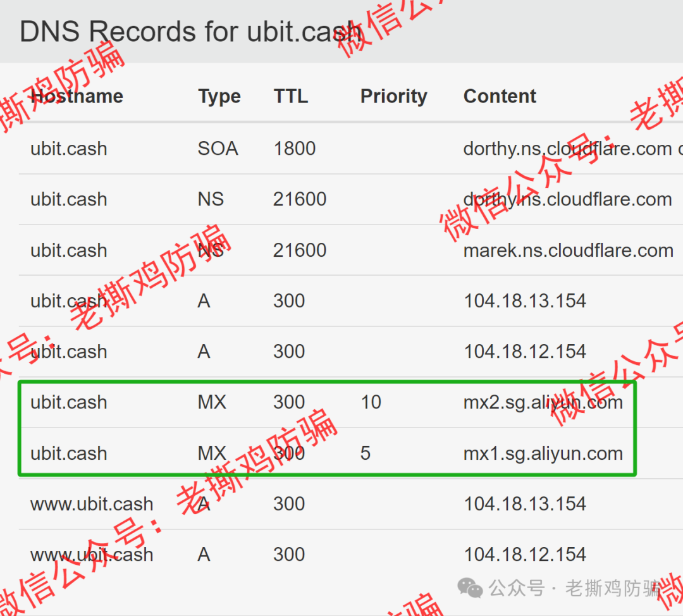This screenshot has height=616, width=683.
Task: Click ubit.cash hostname in the mx2 row
Action: 69,402
